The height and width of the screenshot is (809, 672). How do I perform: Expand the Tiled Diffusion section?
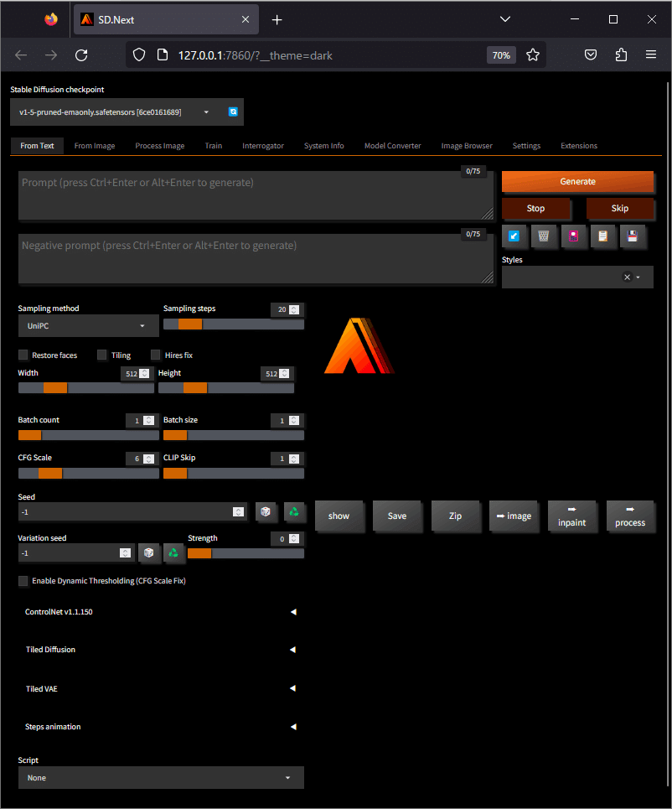tap(160, 650)
